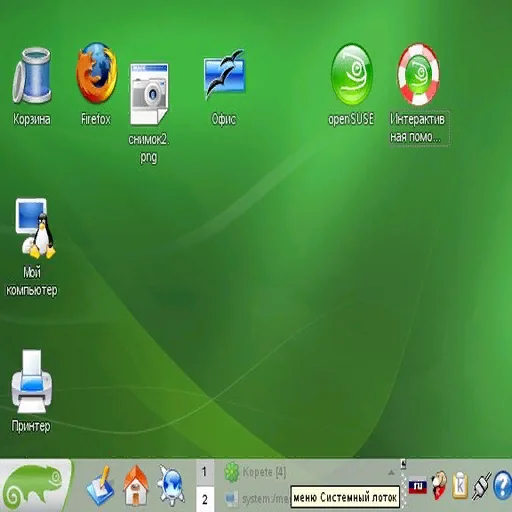Click the desktop pencil icon in panel

coord(100,487)
